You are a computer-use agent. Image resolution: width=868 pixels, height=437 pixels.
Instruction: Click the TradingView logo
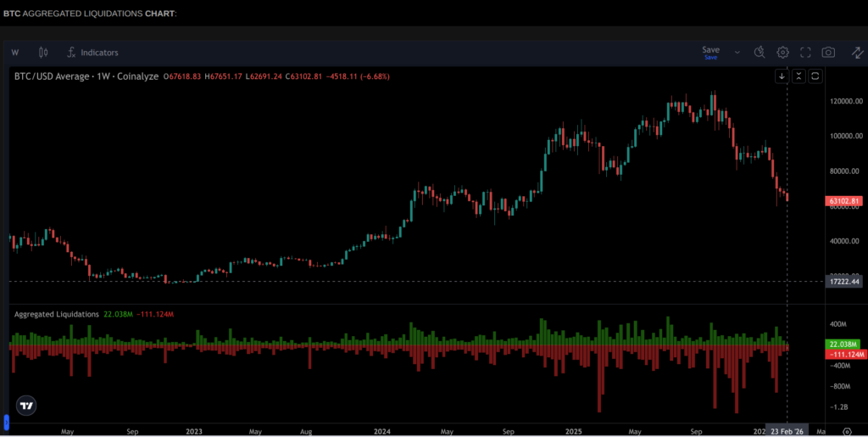(26, 406)
